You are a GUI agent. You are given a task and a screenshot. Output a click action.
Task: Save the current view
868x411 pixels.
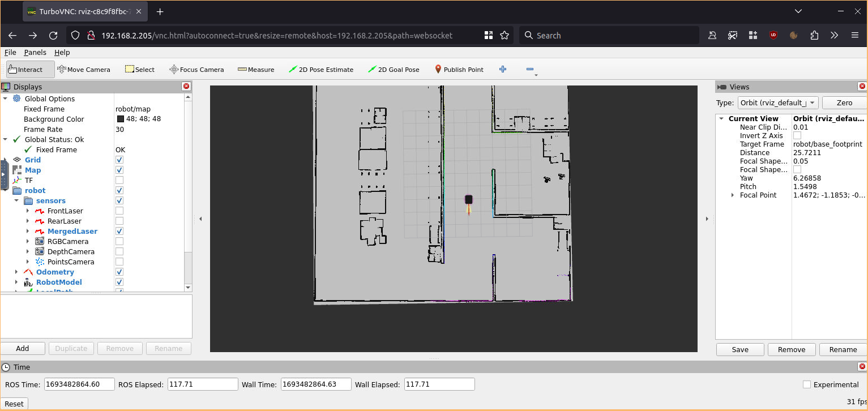tap(740, 349)
